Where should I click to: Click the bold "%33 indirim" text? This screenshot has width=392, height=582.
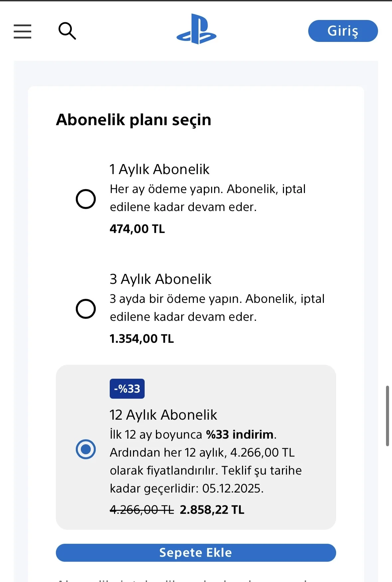click(240, 435)
